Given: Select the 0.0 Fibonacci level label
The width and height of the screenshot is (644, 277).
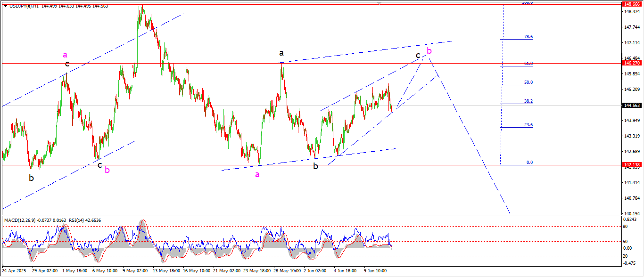Looking at the screenshot, I should 529,163.
